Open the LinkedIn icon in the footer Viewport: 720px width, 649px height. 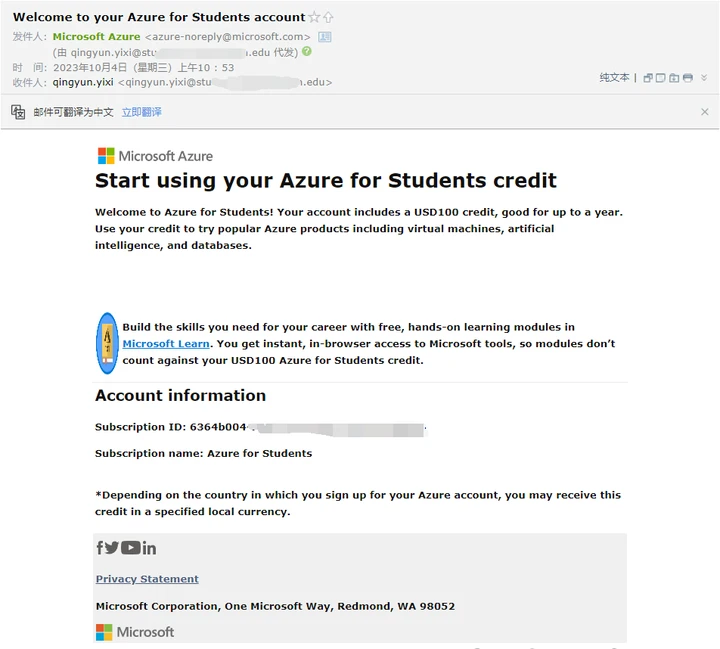pyautogui.click(x=149, y=548)
